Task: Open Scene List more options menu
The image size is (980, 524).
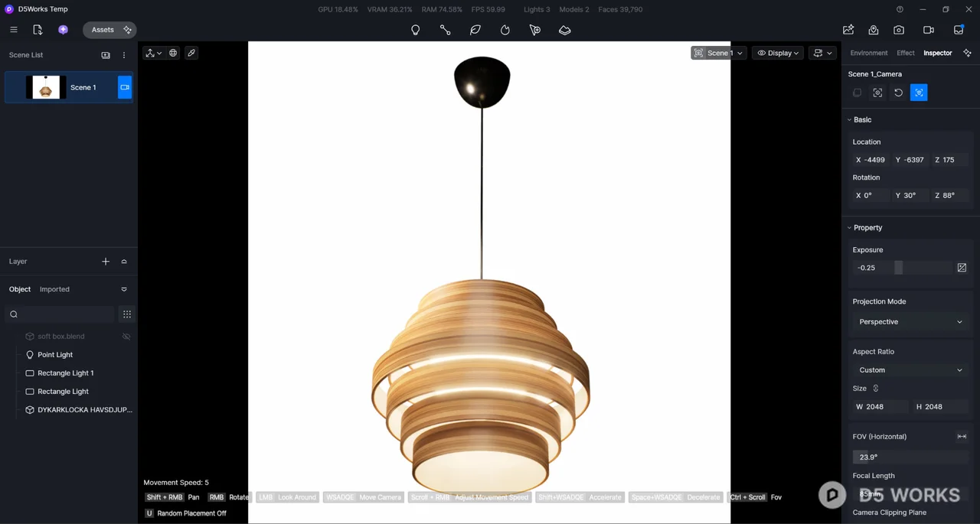Action: pyautogui.click(x=124, y=55)
